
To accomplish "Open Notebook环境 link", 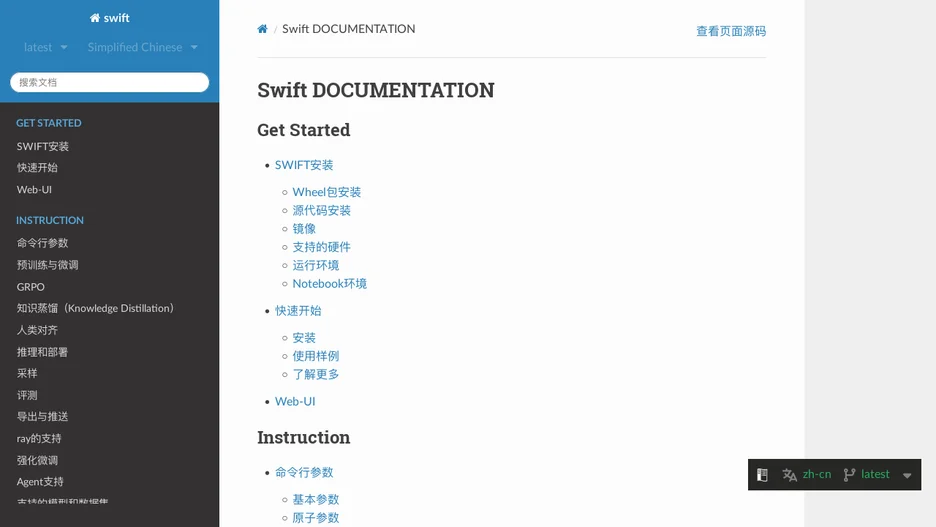I will tap(330, 283).
